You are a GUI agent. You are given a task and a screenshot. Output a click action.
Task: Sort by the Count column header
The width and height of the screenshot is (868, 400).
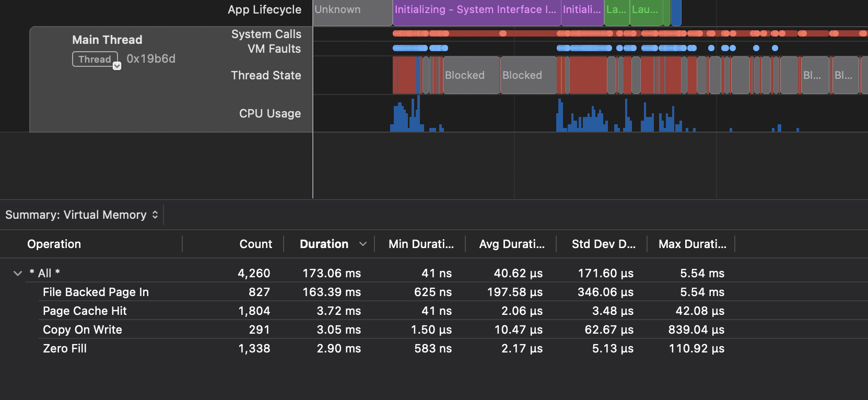pos(255,244)
